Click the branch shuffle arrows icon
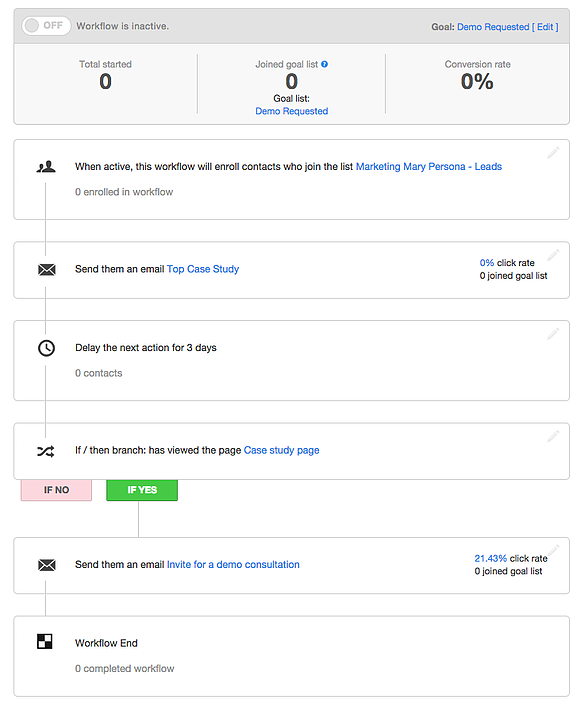 point(46,451)
